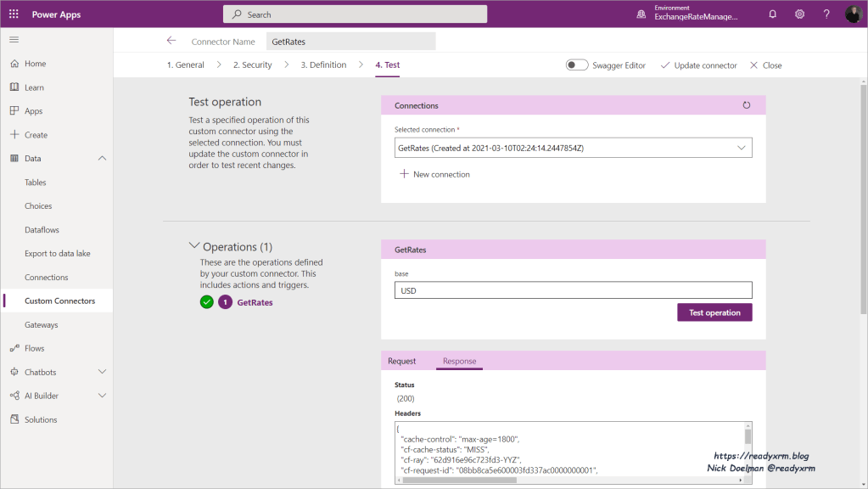Click the help question mark icon
Screen dimensions: 868x489
[x=826, y=14]
